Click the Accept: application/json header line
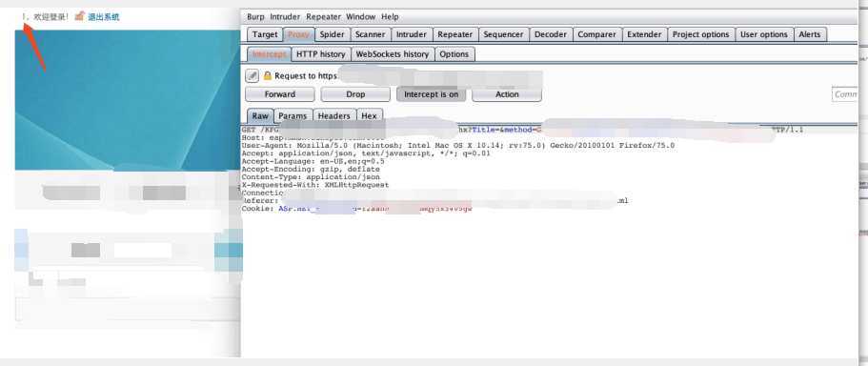This screenshot has height=366, width=868. [366, 153]
